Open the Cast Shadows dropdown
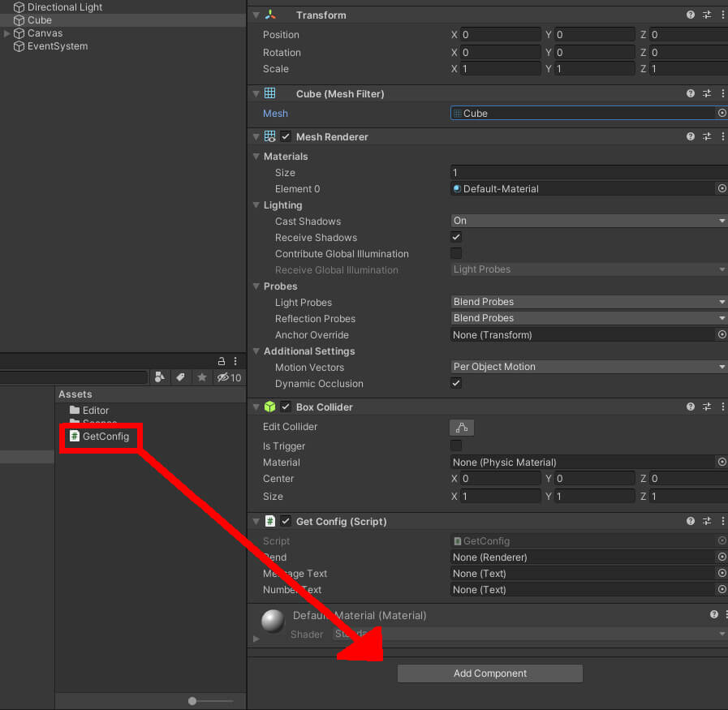The image size is (728, 710). coord(588,221)
